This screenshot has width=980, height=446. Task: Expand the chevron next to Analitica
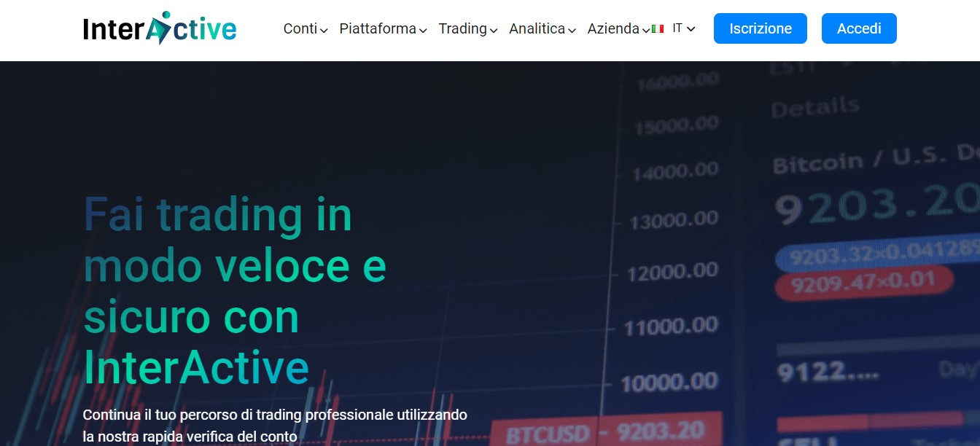572,30
